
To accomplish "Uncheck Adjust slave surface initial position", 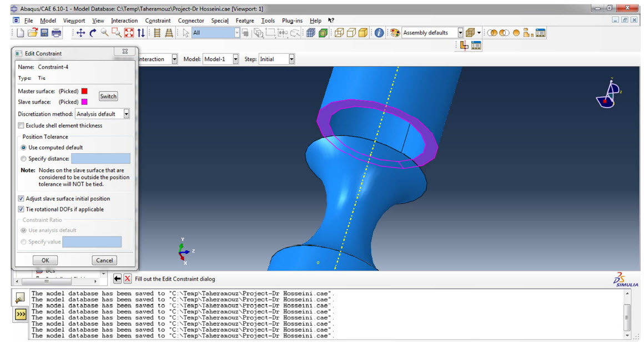I will 21,199.
